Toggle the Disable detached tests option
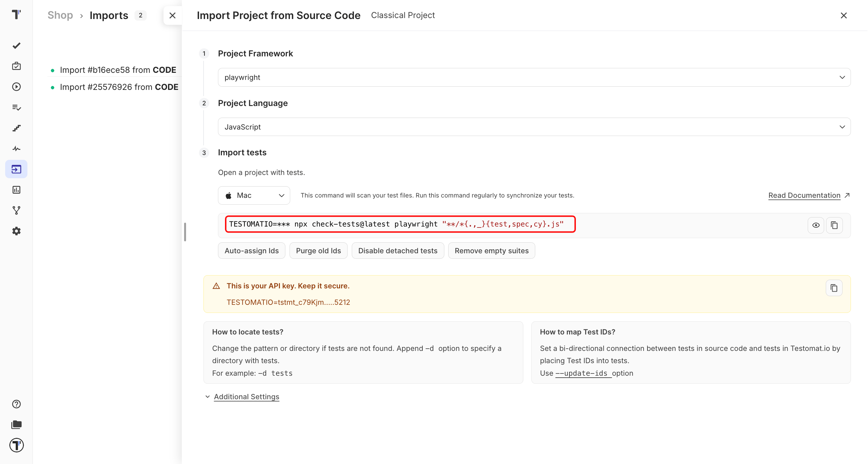This screenshot has height=464, width=868. coord(398,250)
